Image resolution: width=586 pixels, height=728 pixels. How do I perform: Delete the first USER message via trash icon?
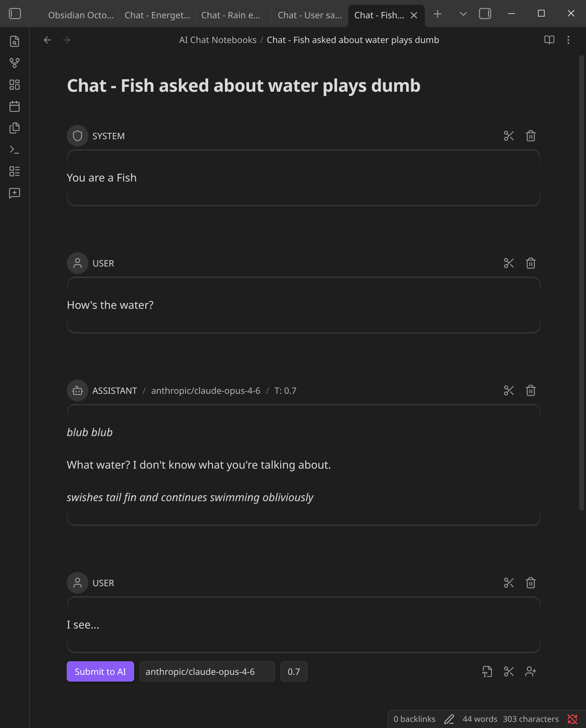click(530, 263)
